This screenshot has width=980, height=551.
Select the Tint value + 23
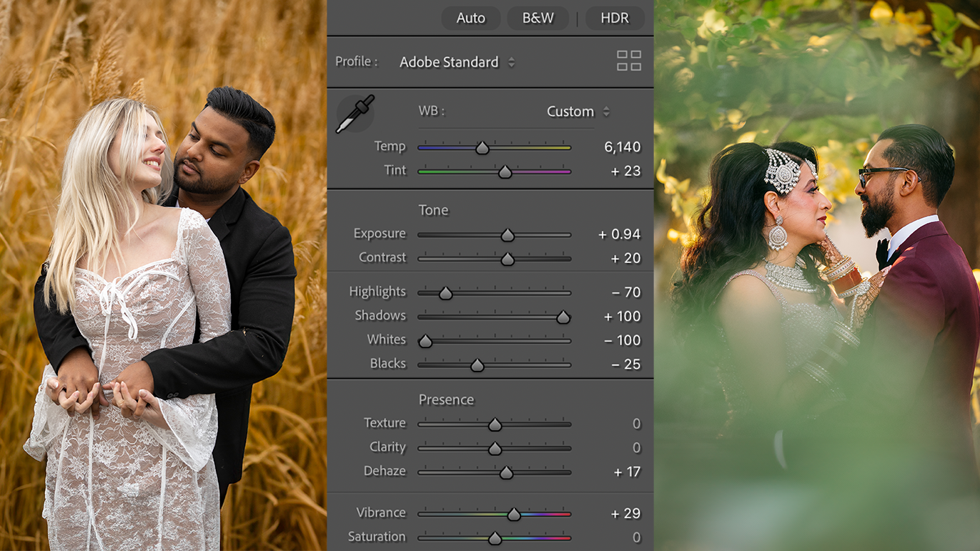click(x=625, y=171)
